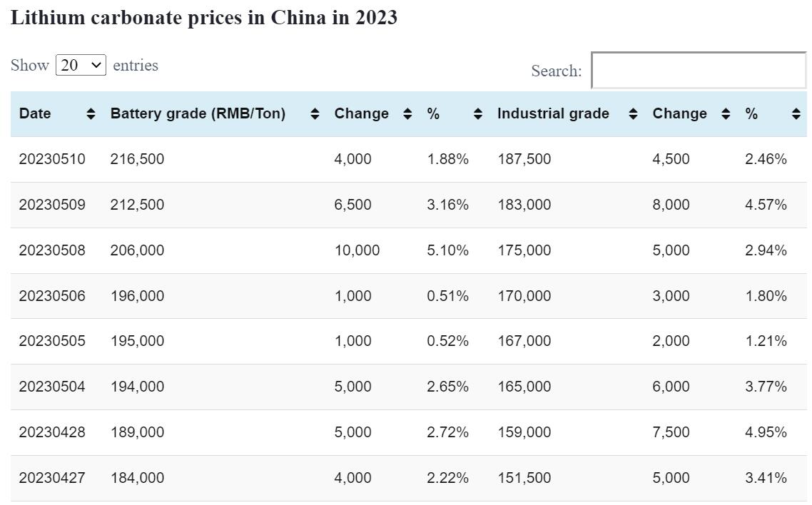Click the Industrial grade header label

(x=553, y=114)
